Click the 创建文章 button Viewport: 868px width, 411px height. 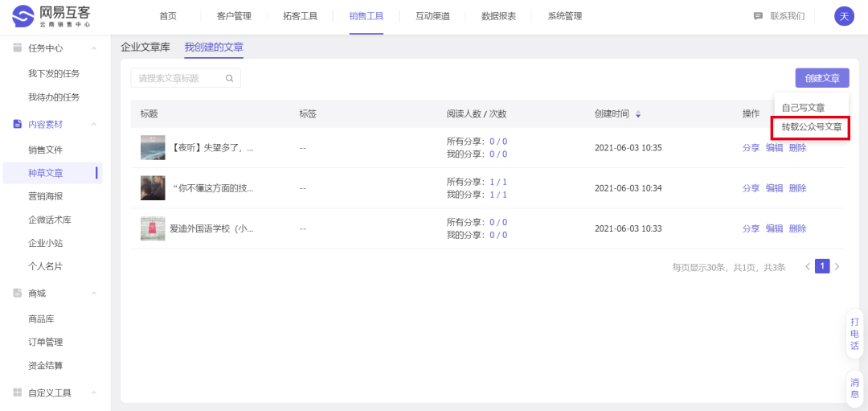[822, 78]
